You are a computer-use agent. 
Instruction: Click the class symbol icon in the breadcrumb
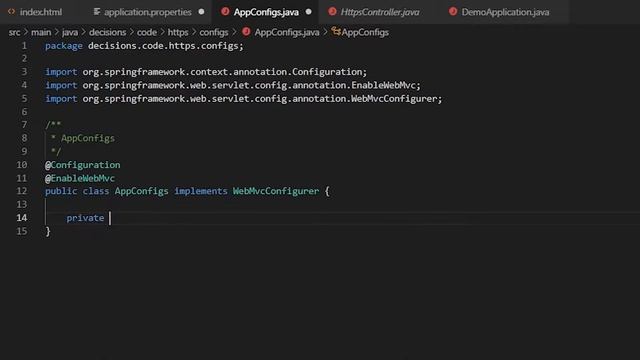(336, 31)
